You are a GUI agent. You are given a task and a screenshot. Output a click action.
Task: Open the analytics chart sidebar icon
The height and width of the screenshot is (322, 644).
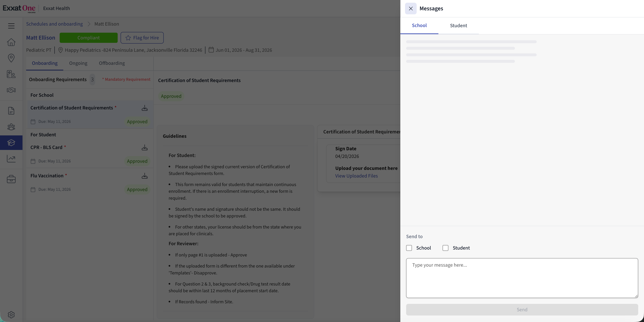coord(11,159)
